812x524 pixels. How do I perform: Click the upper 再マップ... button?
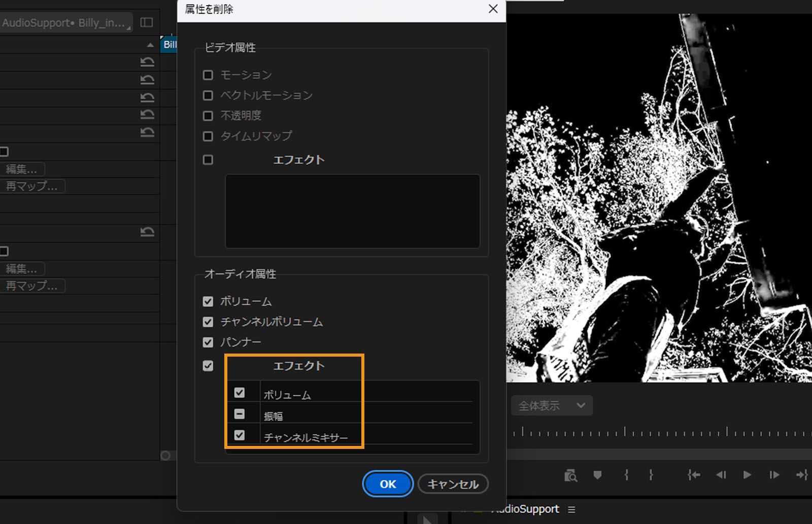point(32,186)
